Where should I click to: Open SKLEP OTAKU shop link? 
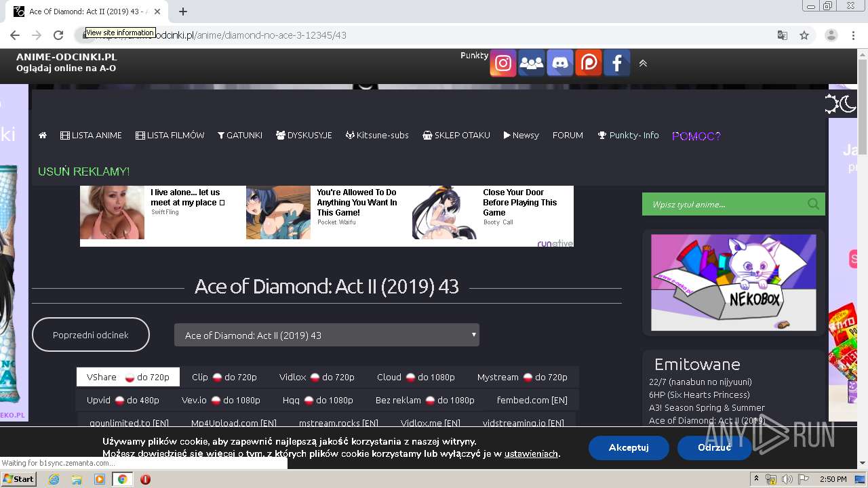tap(456, 136)
